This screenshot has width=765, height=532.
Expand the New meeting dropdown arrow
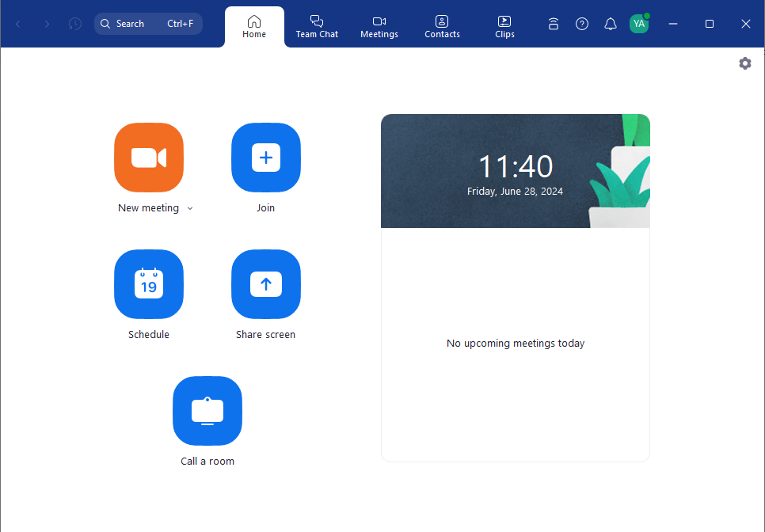click(190, 209)
